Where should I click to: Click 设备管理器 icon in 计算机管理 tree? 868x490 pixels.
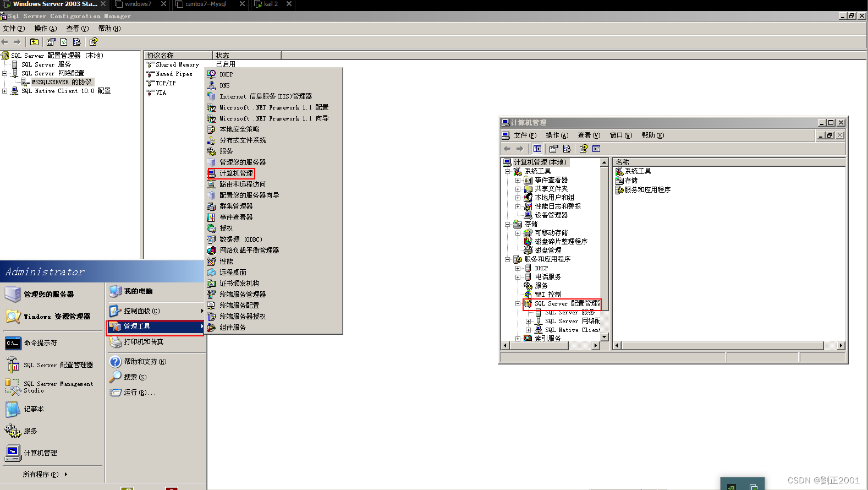click(528, 215)
